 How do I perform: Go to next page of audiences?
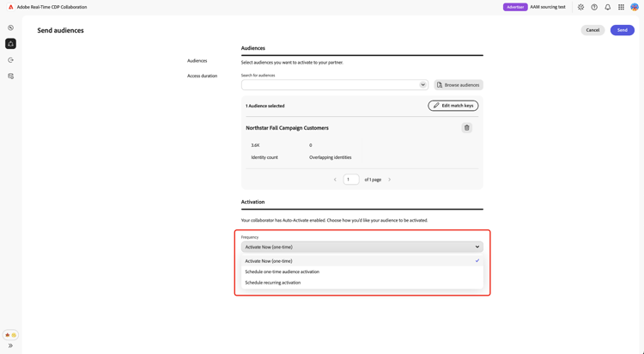click(389, 180)
